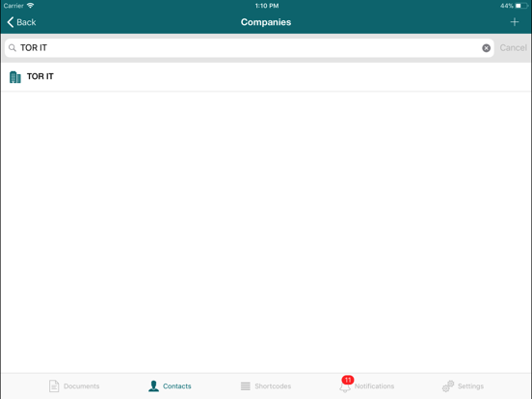
Task: Switch to the Shortcodes tab
Action: (266, 386)
